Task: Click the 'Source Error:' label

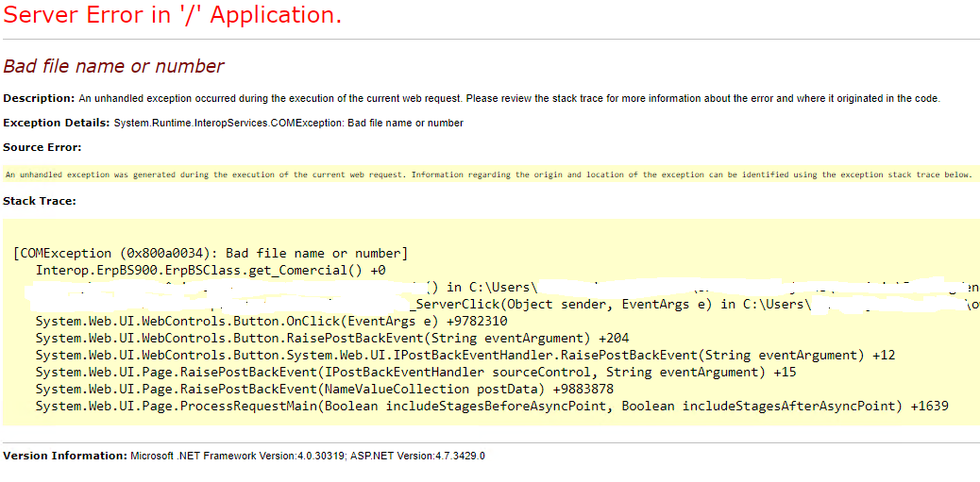Action: (42, 147)
